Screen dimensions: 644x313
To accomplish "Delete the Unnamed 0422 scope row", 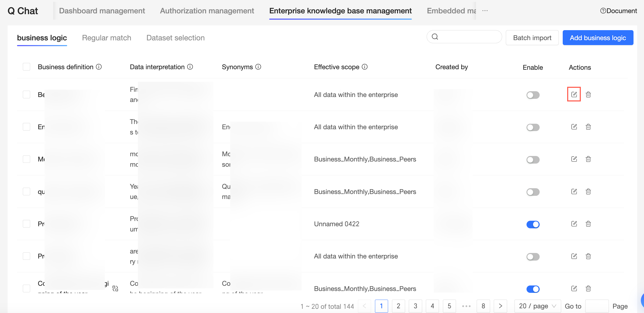I will pyautogui.click(x=588, y=224).
